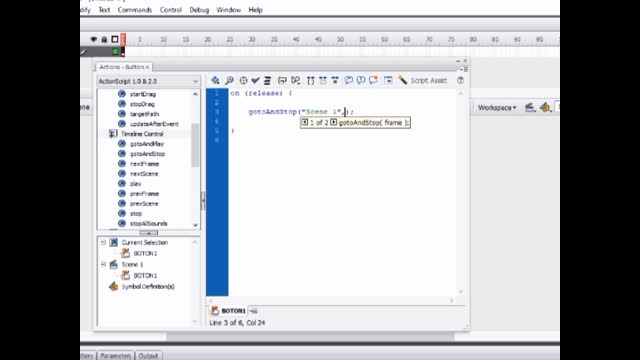Toggle the layer lock icon in timeline
Image resolution: width=640 pixels, height=360 pixels.
point(104,39)
